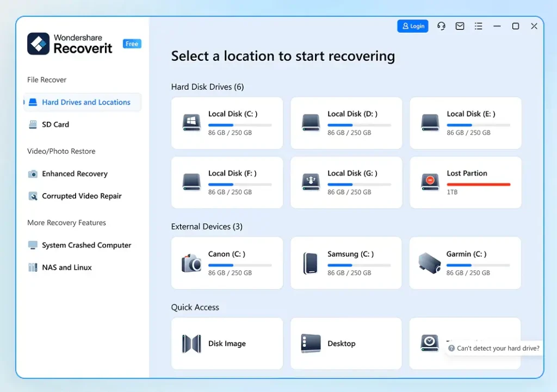The width and height of the screenshot is (557, 392).
Task: Select the Local Disk (G:) USB drive icon
Action: point(310,183)
